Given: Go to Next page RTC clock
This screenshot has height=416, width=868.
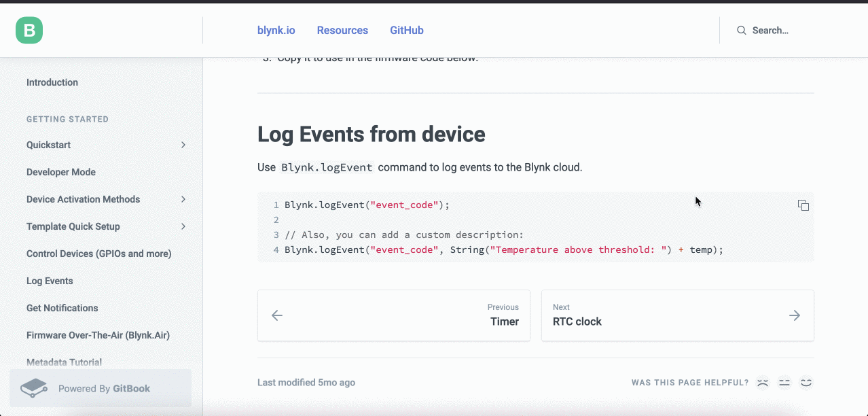Looking at the screenshot, I should click(x=677, y=315).
